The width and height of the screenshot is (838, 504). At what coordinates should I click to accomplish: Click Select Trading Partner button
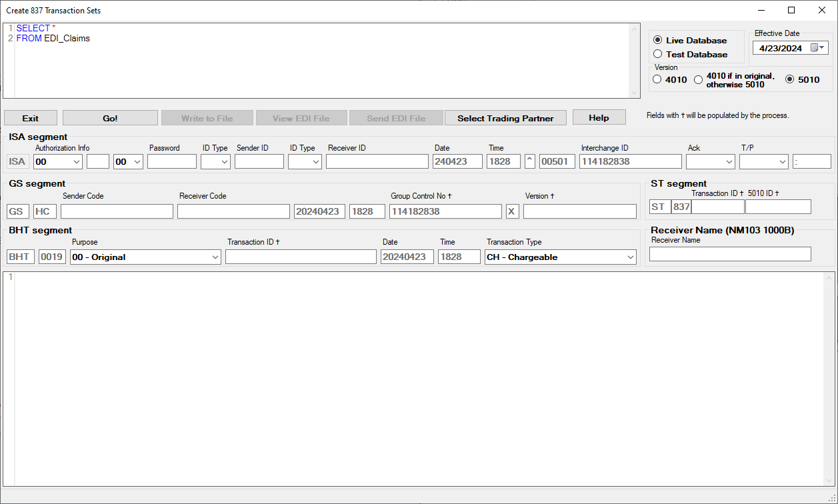click(505, 118)
